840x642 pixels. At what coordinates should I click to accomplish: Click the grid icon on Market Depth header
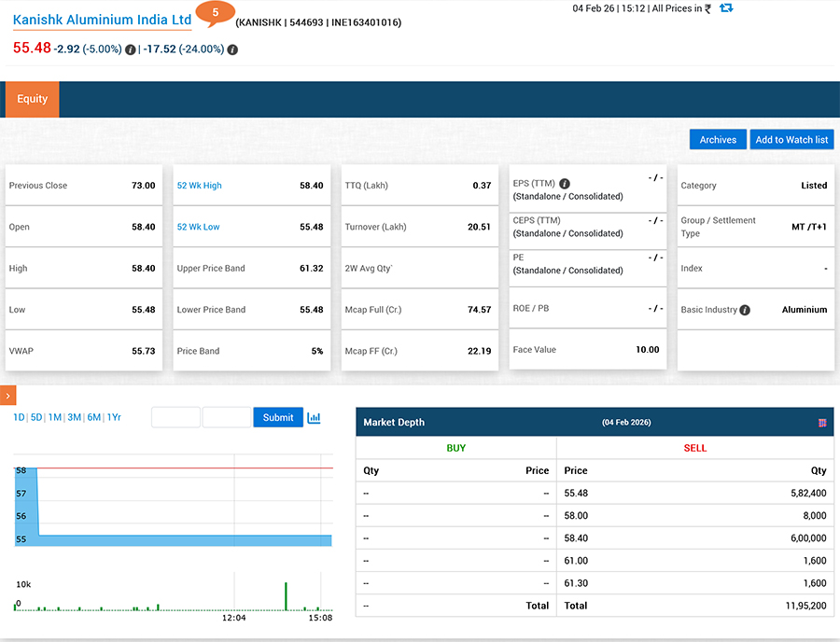tap(822, 422)
